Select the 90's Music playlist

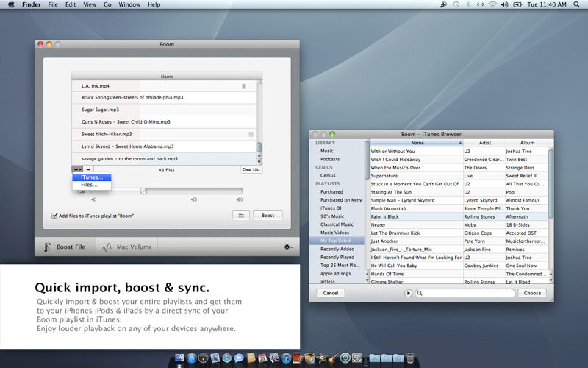coord(332,216)
